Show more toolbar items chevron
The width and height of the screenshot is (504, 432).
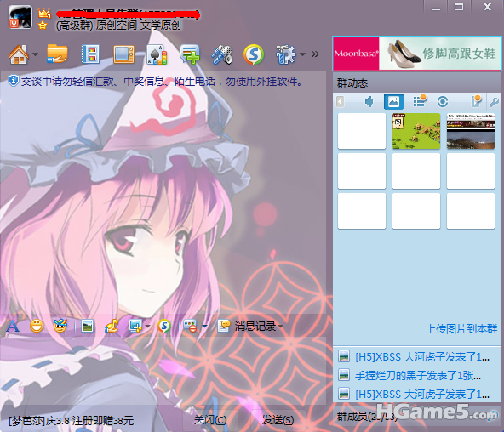[x=315, y=54]
